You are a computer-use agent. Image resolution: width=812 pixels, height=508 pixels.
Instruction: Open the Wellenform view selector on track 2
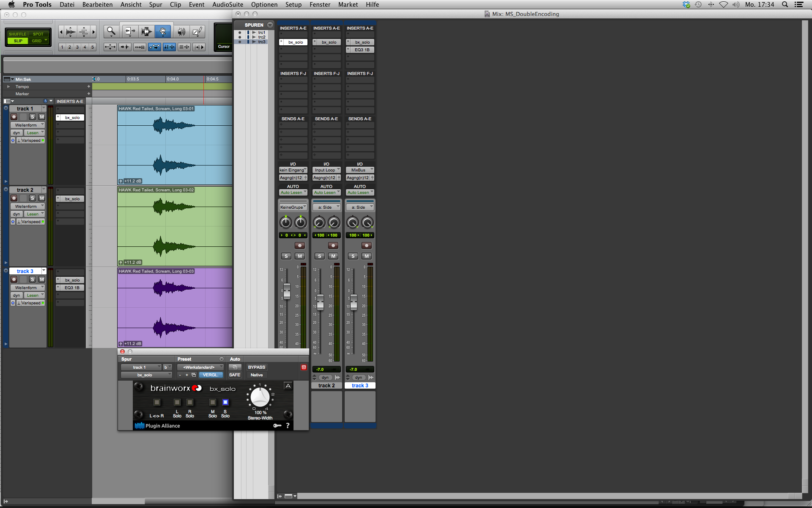point(27,206)
